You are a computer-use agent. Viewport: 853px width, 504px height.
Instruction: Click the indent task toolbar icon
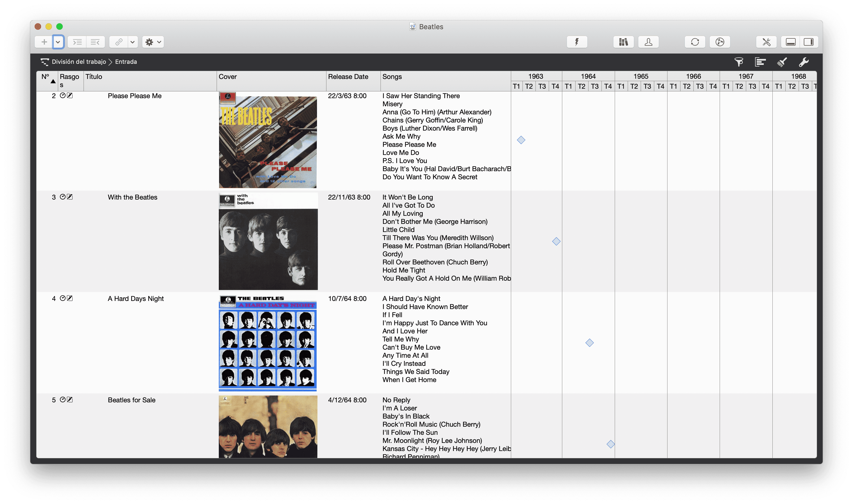pos(77,42)
